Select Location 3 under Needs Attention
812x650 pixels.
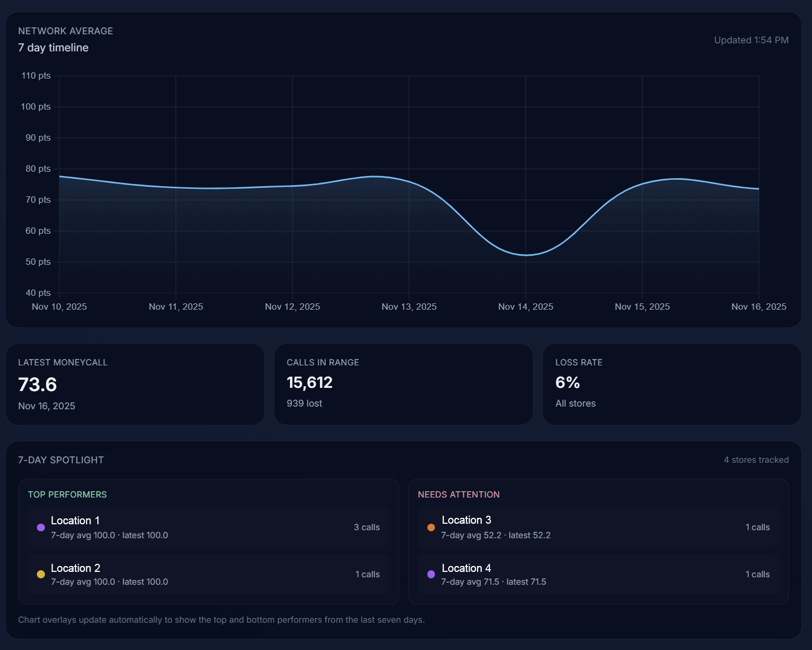598,527
